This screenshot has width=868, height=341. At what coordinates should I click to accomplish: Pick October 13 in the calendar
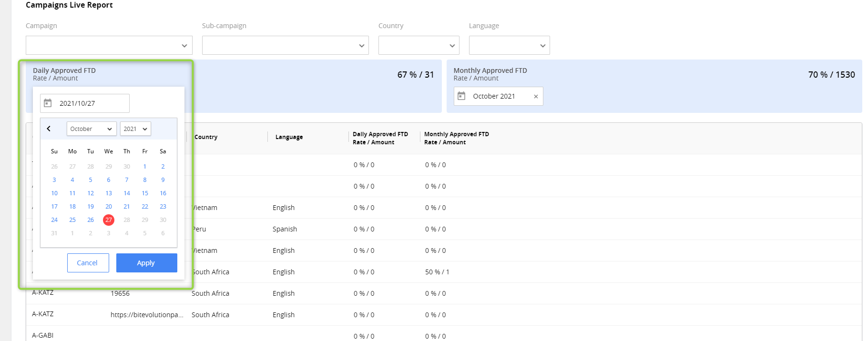[109, 193]
